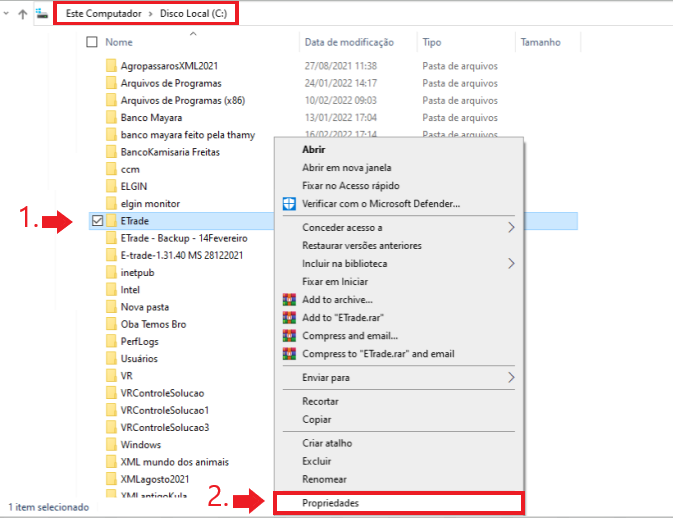Click the 1 item selecionado status text
This screenshot has width=673, height=518.
pos(48,507)
